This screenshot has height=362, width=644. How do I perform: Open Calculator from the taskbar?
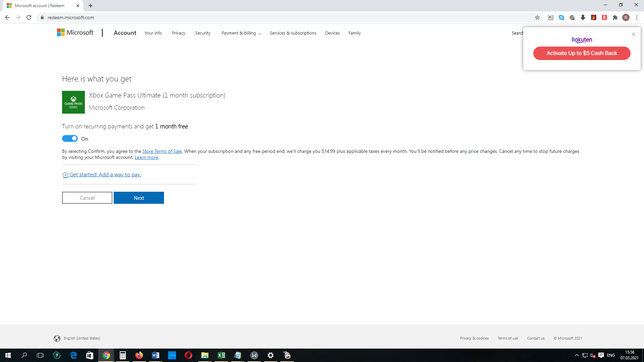pos(123,355)
